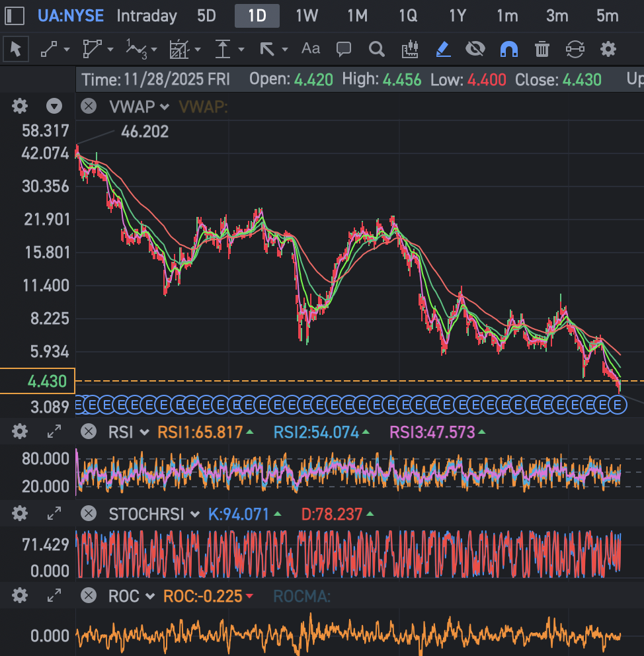Pick the wave pattern drawing tool
The height and width of the screenshot is (656, 644).
[x=137, y=50]
